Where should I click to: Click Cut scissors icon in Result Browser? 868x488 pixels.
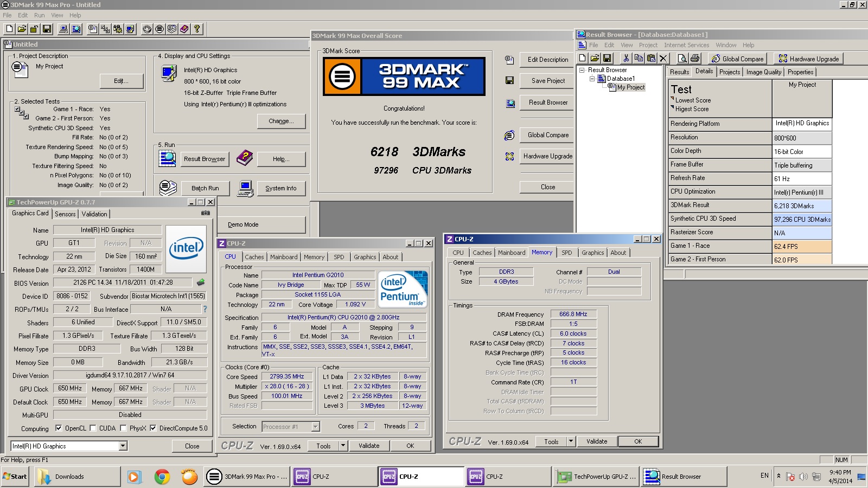[626, 58]
